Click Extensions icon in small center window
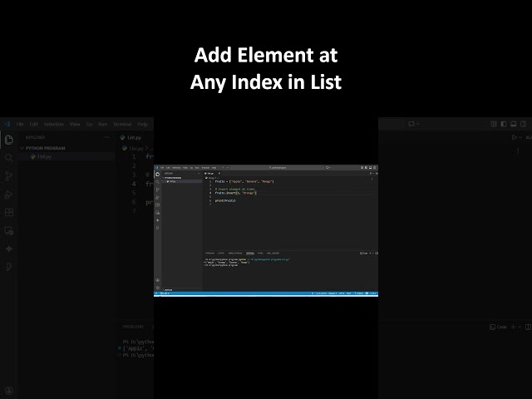Screen dimensions: 532x399 pyautogui.click(x=157, y=205)
